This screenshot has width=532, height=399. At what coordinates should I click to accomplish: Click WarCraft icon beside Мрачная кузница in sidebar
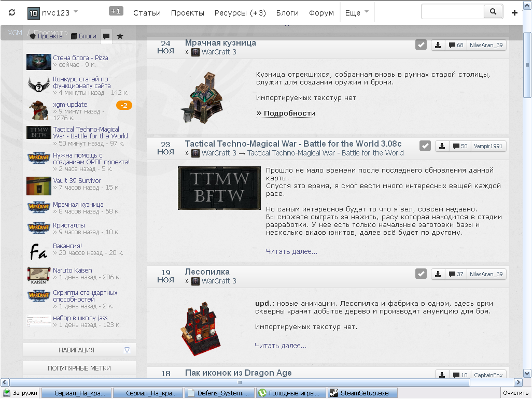coord(39,206)
